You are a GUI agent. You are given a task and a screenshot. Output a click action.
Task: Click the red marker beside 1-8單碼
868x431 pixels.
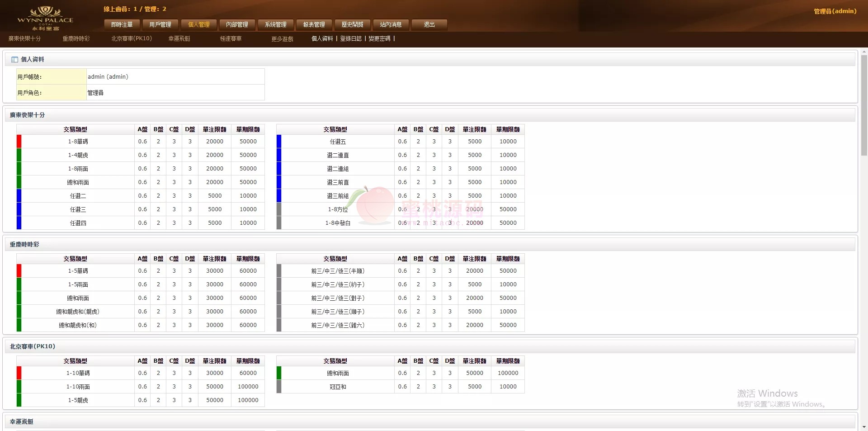click(x=19, y=142)
